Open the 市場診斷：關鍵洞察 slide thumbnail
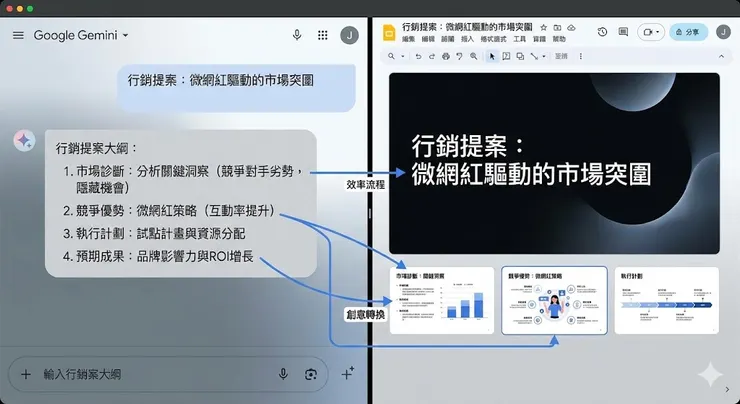 [x=442, y=301]
